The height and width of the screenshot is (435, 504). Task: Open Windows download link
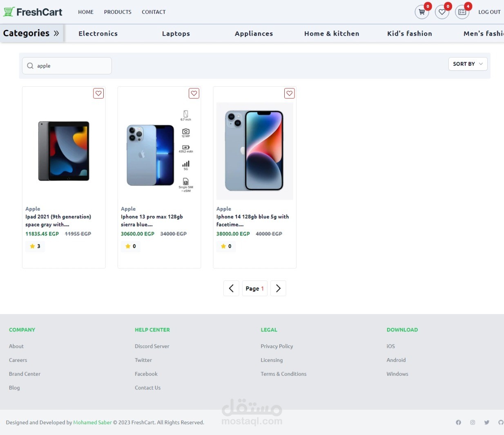[x=397, y=374]
